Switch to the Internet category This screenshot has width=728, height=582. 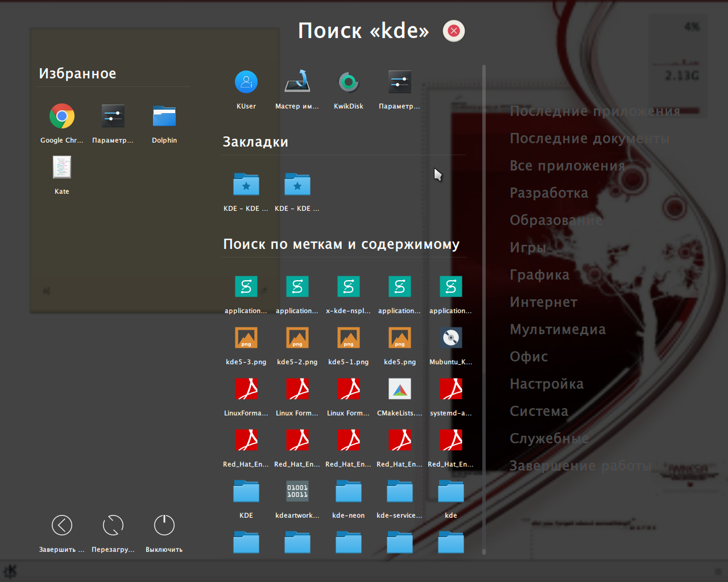click(543, 302)
